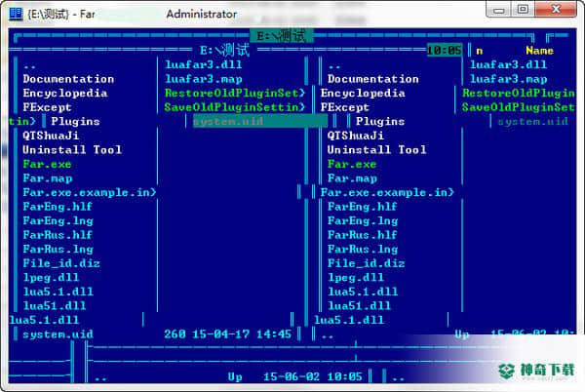Click the Far application icon in the title bar

[x=16, y=14]
